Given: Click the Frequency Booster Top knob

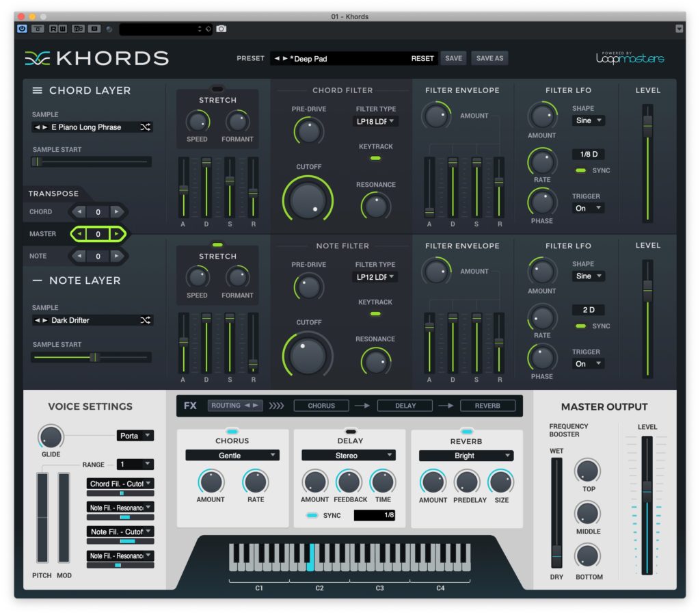Looking at the screenshot, I should click(x=587, y=471).
